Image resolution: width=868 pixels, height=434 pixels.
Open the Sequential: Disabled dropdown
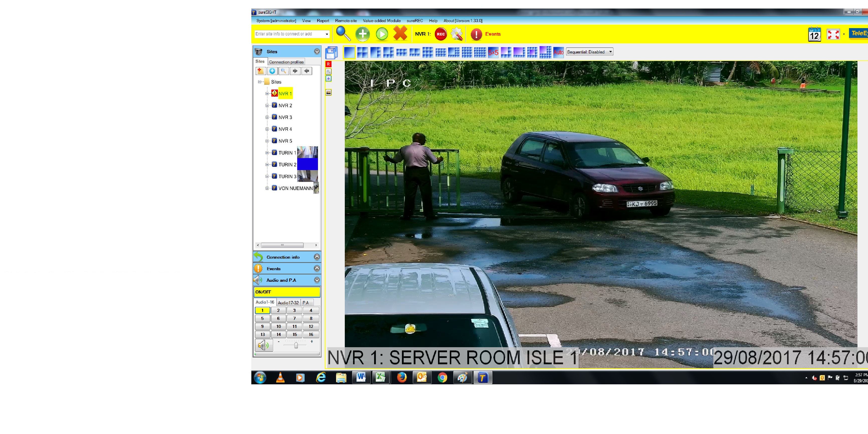pyautogui.click(x=589, y=52)
